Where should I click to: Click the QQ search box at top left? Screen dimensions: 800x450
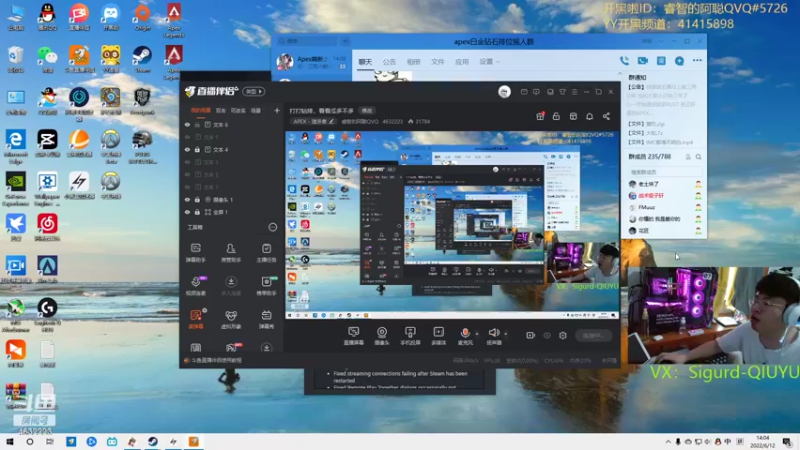307,41
